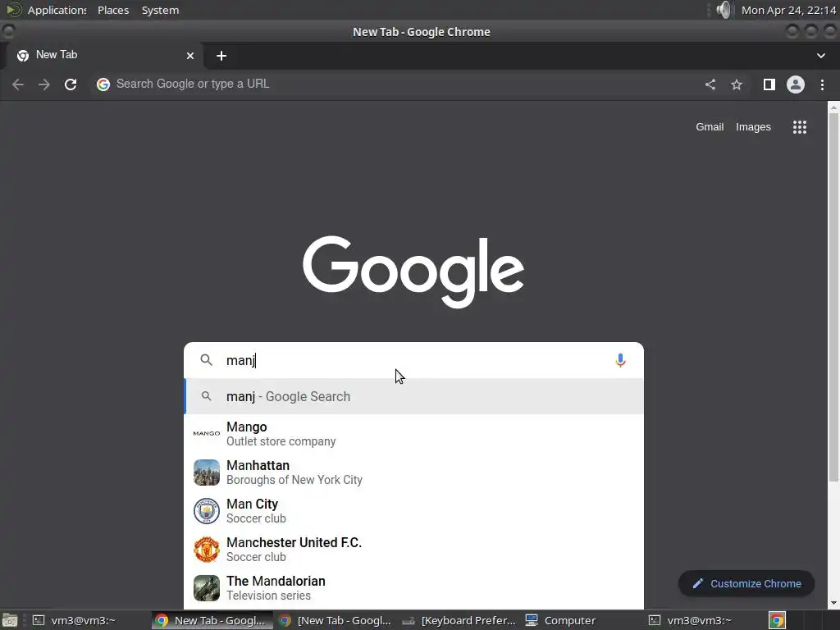Click the back navigation arrow
The width and height of the screenshot is (840, 630).
(x=18, y=84)
